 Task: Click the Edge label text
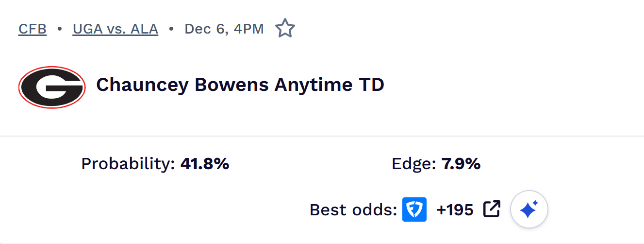(x=413, y=164)
